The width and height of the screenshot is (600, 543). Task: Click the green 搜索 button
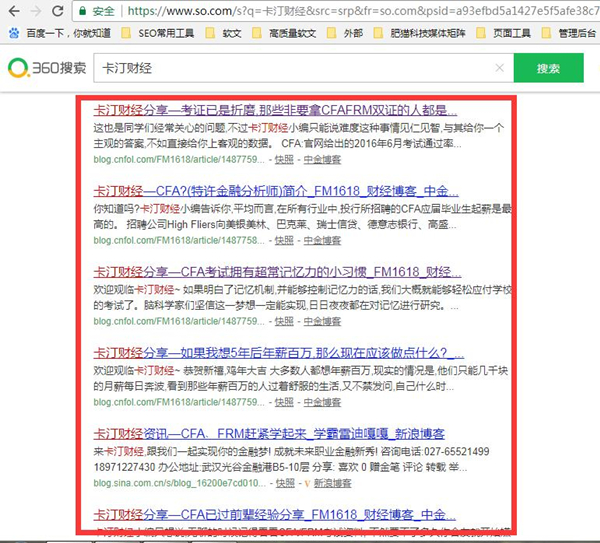click(548, 68)
